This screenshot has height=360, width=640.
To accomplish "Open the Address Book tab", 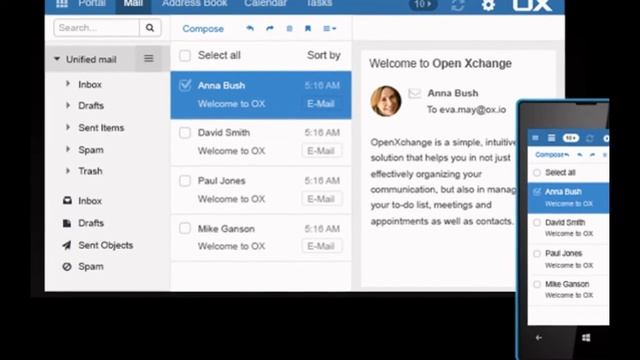I will pyautogui.click(x=195, y=4).
